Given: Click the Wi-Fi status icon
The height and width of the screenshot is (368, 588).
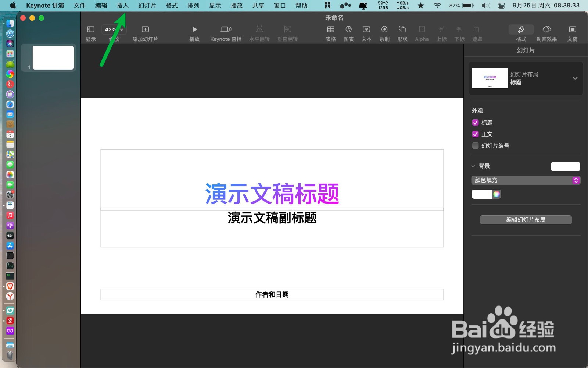Looking at the screenshot, I should pyautogui.click(x=437, y=6).
